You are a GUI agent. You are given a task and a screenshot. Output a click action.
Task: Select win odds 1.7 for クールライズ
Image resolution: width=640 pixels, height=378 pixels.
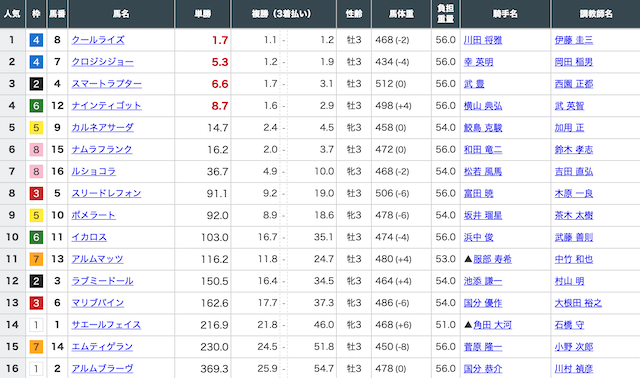click(220, 40)
